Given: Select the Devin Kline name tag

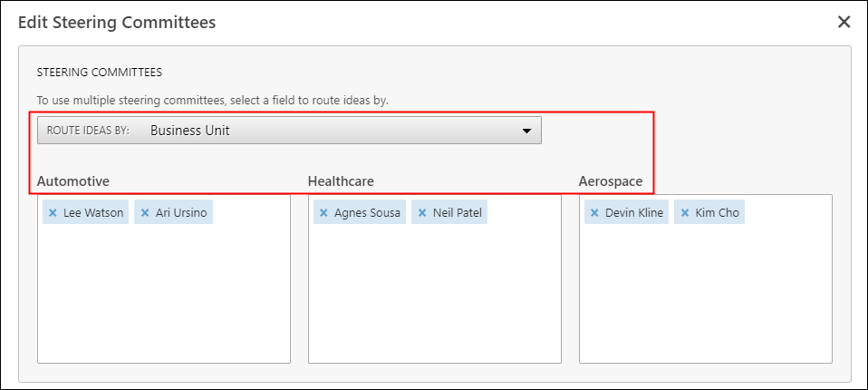Looking at the screenshot, I should pos(634,213).
